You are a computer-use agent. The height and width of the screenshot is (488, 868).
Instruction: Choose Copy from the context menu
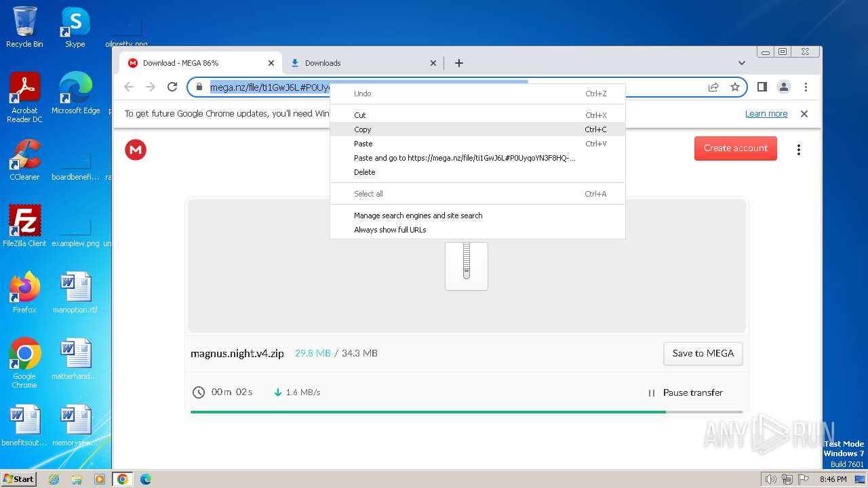point(477,129)
